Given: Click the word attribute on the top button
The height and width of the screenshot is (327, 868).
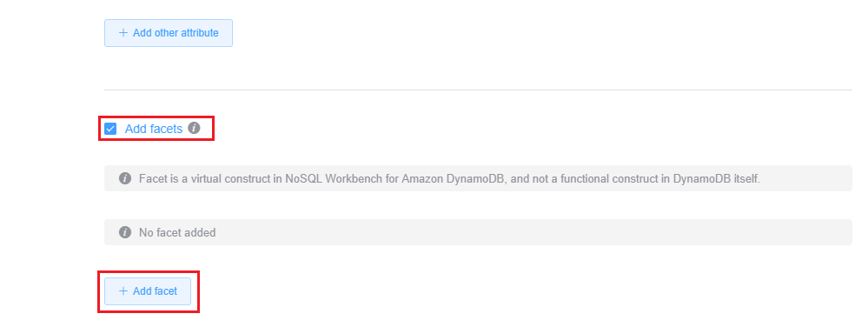Looking at the screenshot, I should click(201, 33).
